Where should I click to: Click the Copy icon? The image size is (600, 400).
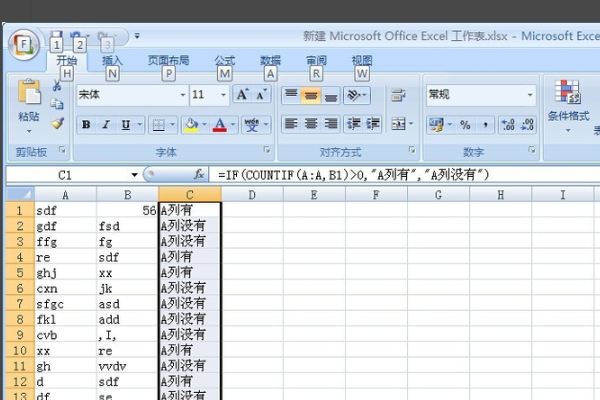(x=57, y=104)
